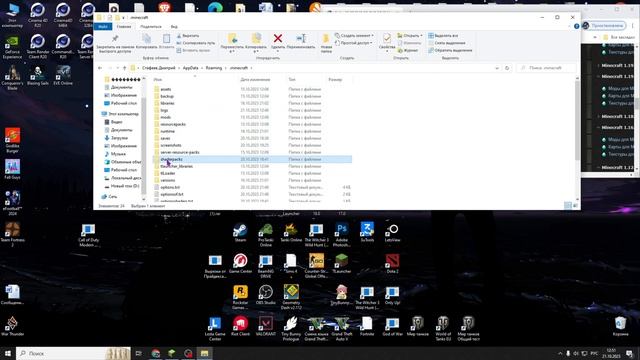Select the saves folder
Image resolution: width=640 pixels, height=360 pixels.
165,138
